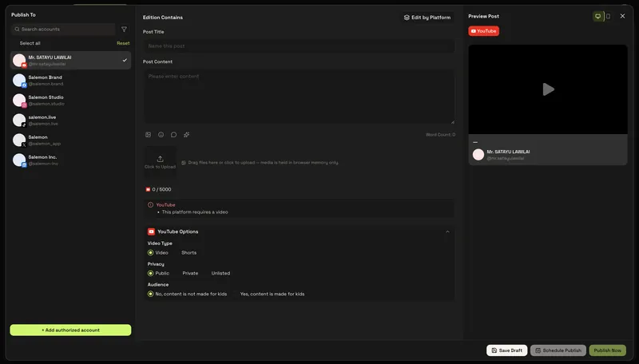Click the YouTube Options logo icon

coord(151,231)
